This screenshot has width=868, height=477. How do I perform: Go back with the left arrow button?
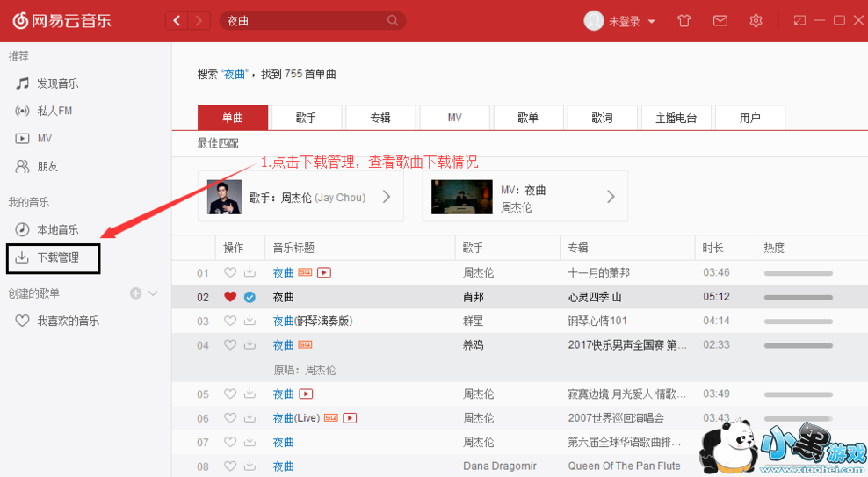tap(177, 20)
